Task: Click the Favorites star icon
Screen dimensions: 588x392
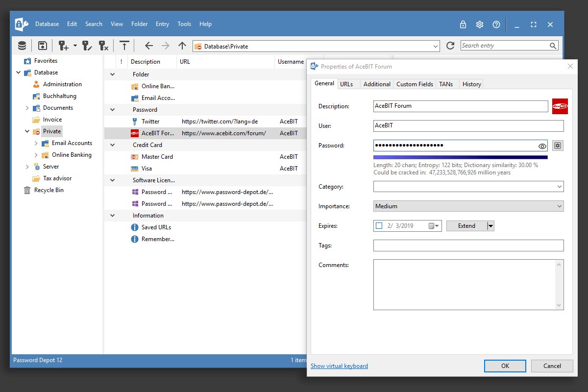Action: [x=27, y=61]
